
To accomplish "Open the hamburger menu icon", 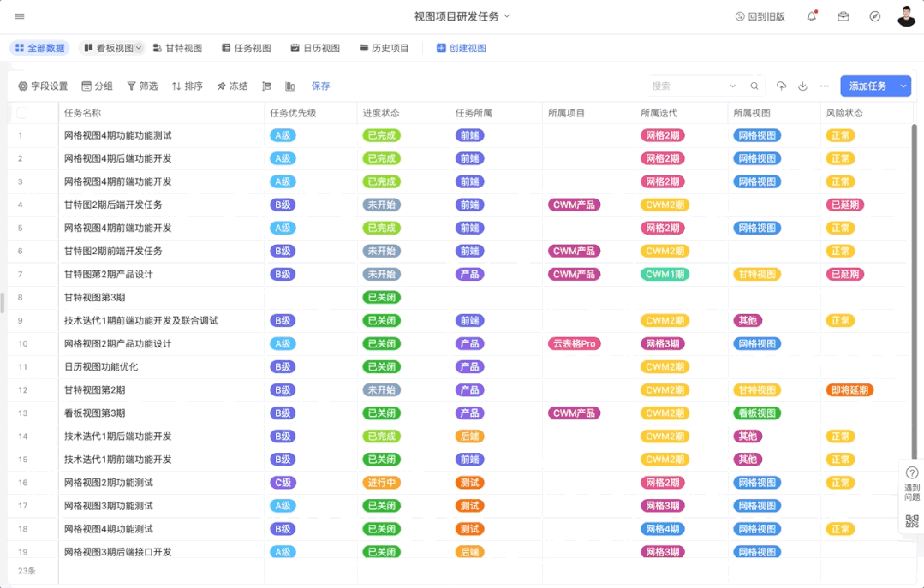I will [20, 16].
